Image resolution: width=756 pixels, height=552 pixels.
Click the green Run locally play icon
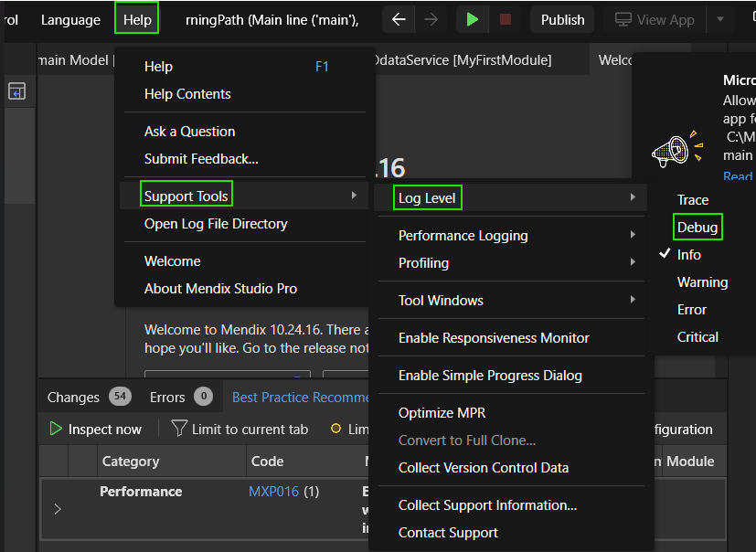[x=472, y=19]
